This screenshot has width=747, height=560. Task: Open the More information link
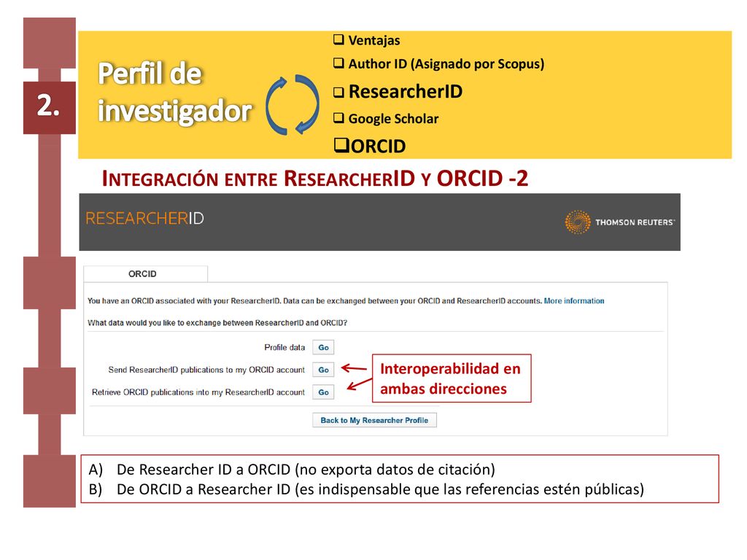coord(574,301)
